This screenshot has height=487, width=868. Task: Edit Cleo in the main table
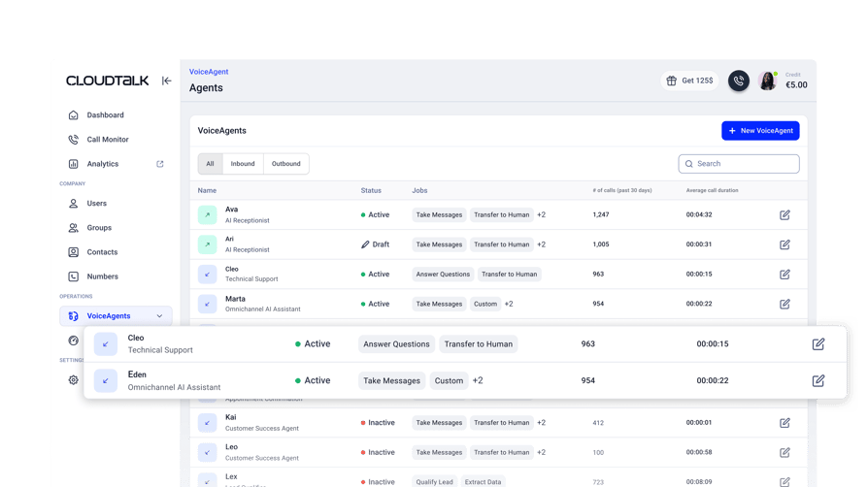785,275
